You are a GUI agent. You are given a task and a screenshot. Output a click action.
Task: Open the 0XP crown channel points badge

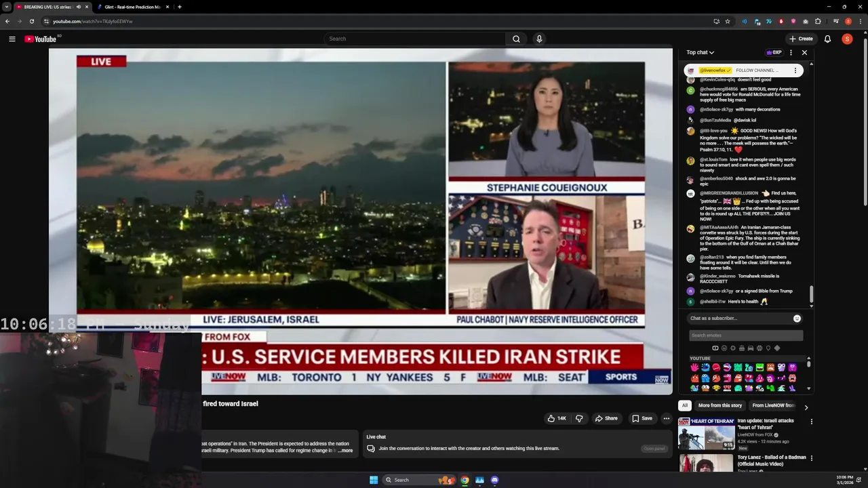(x=774, y=52)
